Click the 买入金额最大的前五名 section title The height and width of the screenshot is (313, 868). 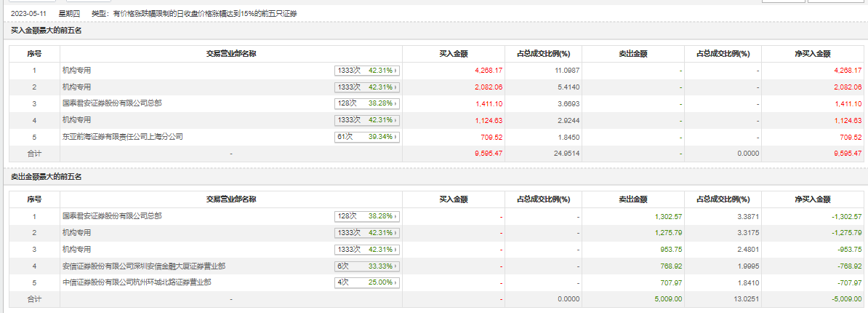point(47,31)
